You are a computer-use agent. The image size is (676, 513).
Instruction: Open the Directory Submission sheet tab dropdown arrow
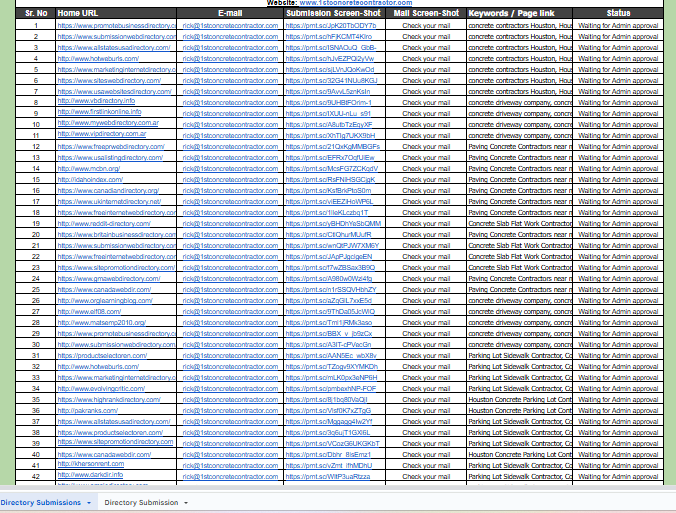coord(186,502)
